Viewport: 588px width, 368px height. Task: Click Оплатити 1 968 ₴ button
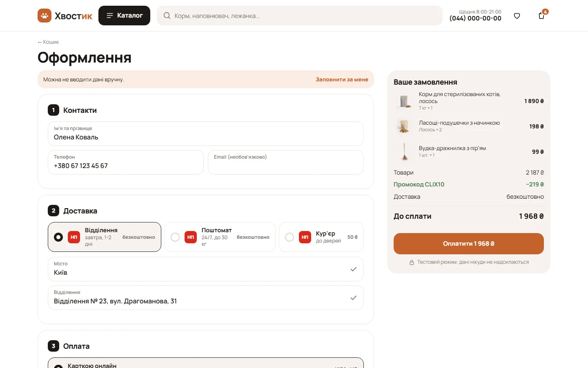tap(469, 244)
